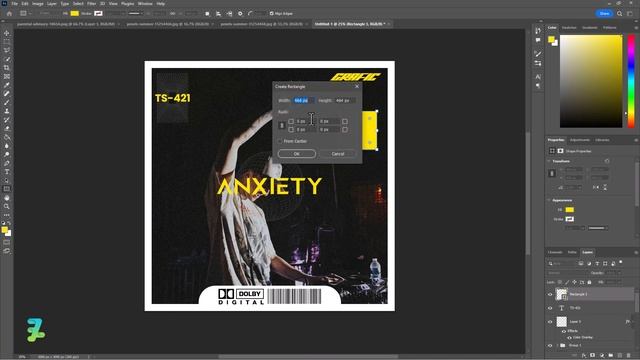Viewport: 640px width, 360px height.
Task: Hide the TS-421 text layer
Action: (550, 308)
